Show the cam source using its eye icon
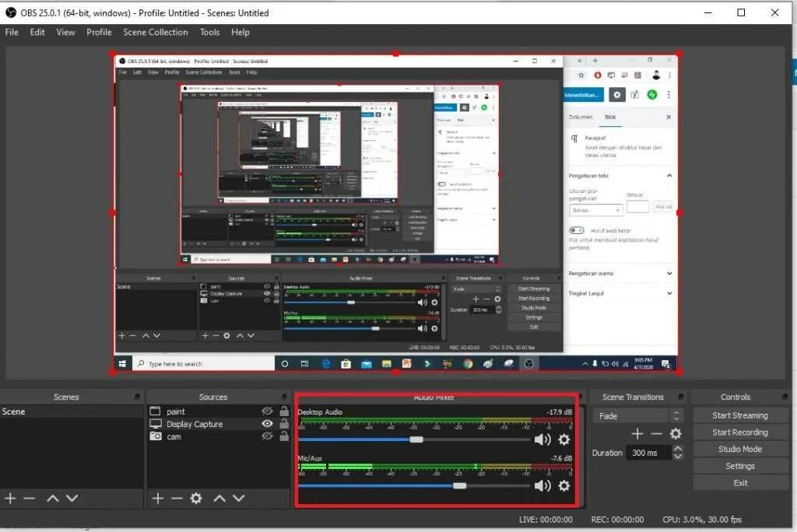This screenshot has height=532, width=797. pos(267,436)
